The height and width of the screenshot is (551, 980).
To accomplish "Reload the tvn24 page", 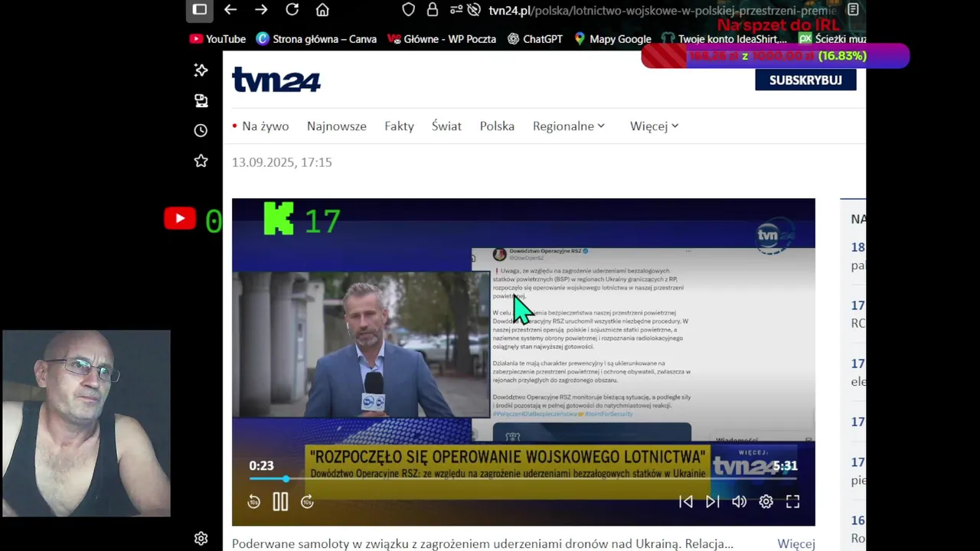I will (292, 9).
